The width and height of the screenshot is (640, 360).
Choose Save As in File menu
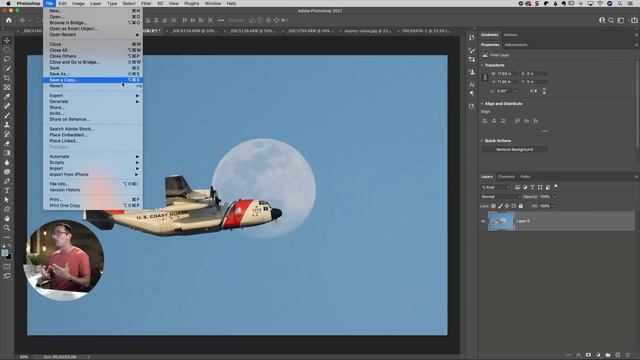[93, 74]
